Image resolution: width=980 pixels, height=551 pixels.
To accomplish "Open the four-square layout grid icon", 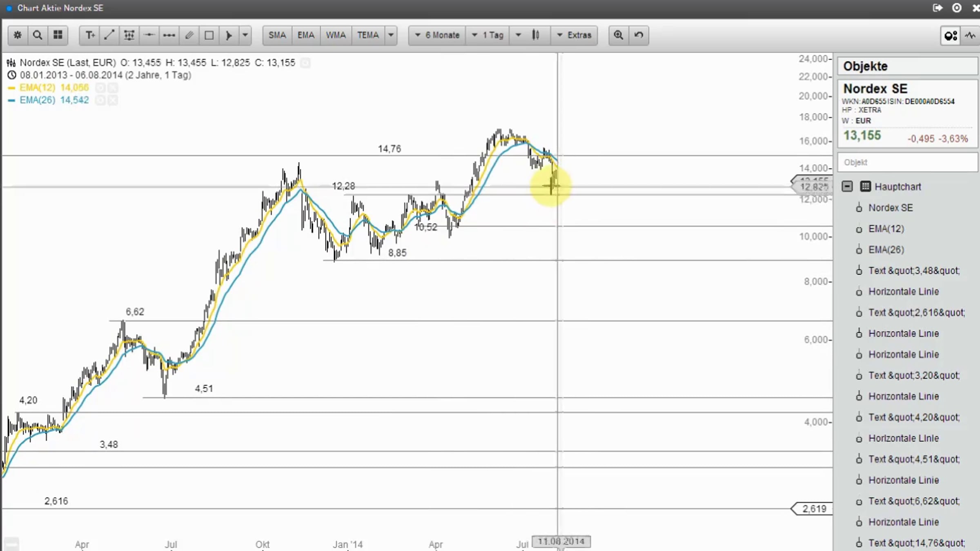I will coord(58,35).
